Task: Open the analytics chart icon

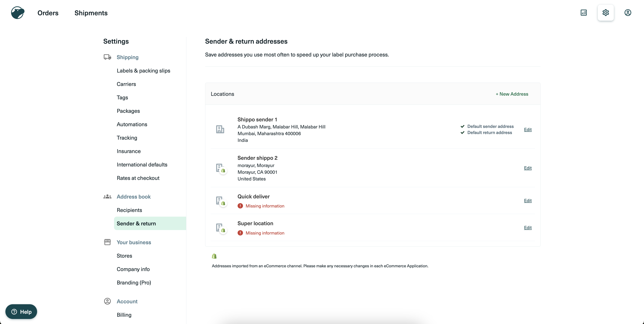Action: point(584,12)
